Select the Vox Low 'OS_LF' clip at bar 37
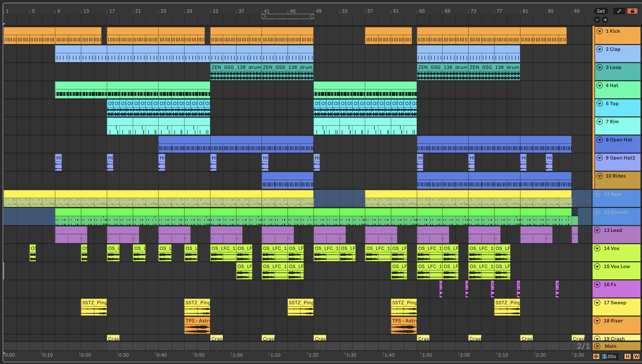 click(x=244, y=271)
